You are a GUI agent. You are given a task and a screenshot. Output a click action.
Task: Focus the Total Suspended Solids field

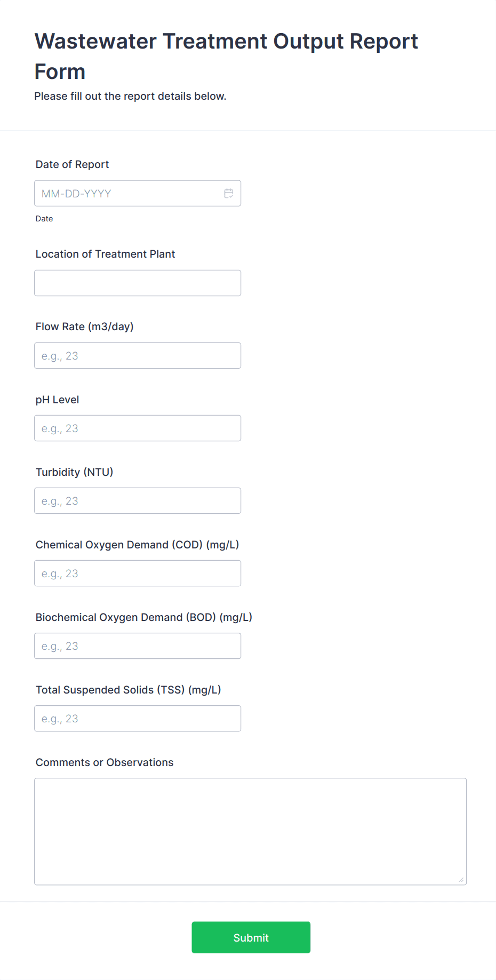(137, 718)
